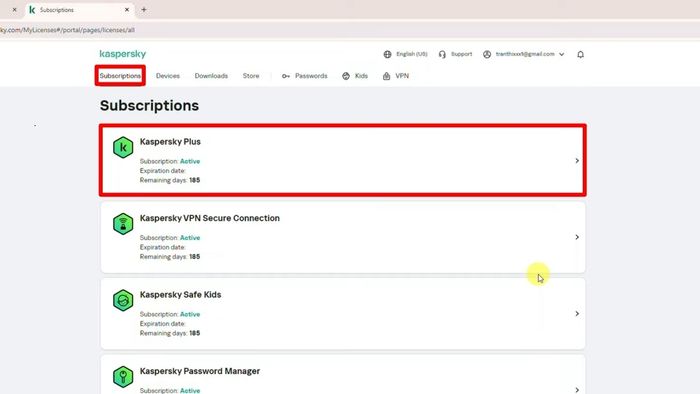Click the Passwords key icon
The width and height of the screenshot is (700, 394).
(x=286, y=76)
